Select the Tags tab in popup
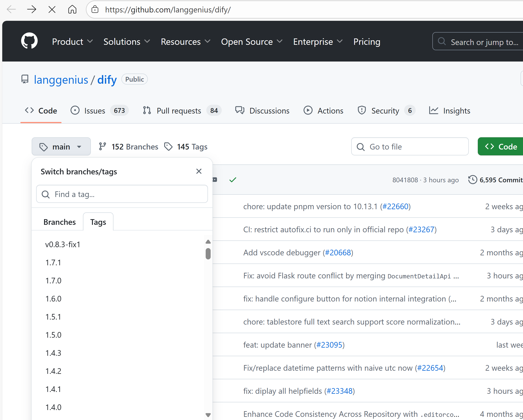 point(98,222)
